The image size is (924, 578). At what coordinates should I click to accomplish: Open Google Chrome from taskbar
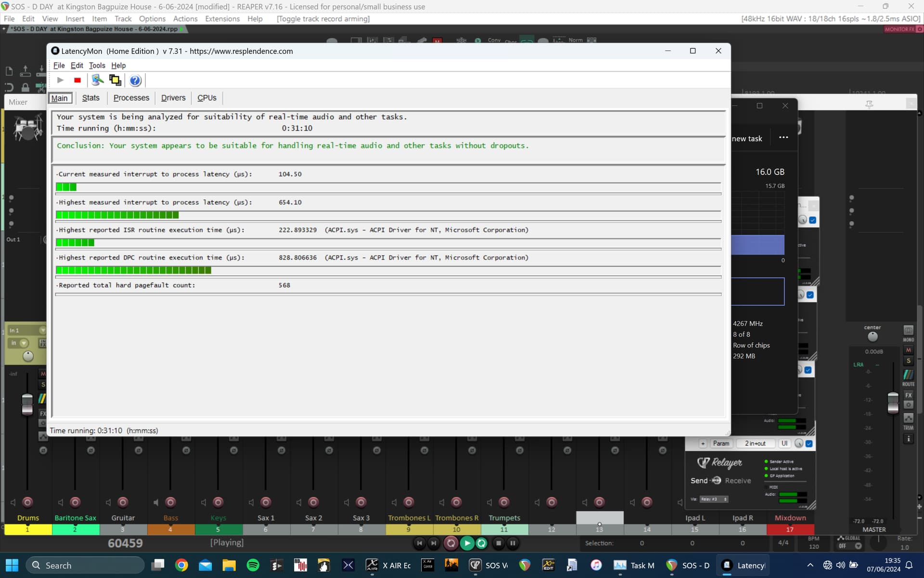tap(181, 565)
